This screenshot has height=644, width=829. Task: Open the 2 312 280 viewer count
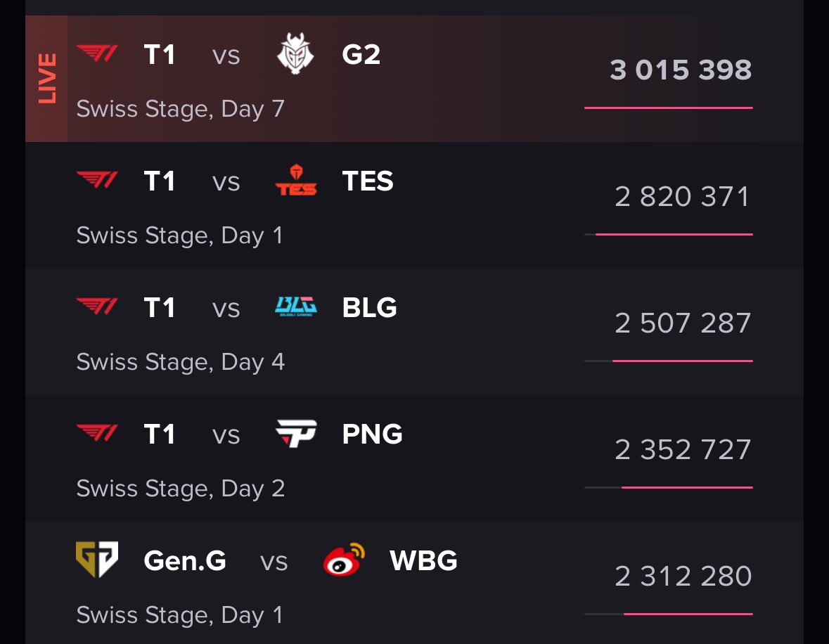(683, 577)
